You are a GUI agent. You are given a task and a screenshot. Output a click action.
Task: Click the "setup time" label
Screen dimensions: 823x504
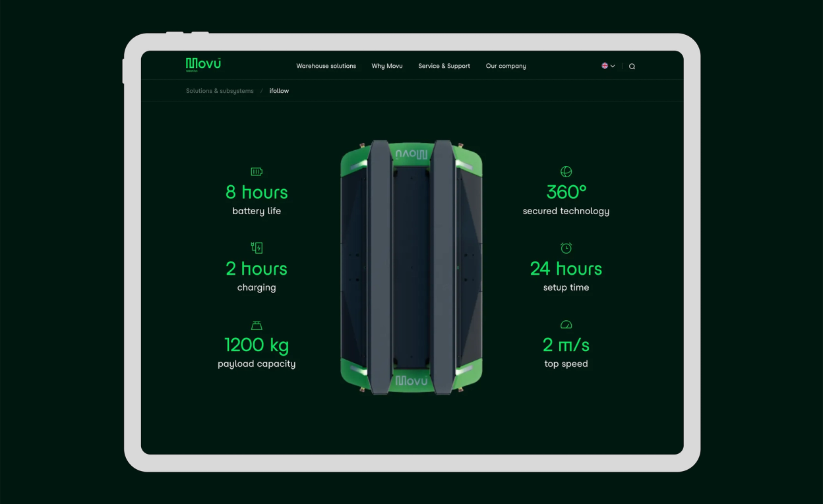[566, 288]
